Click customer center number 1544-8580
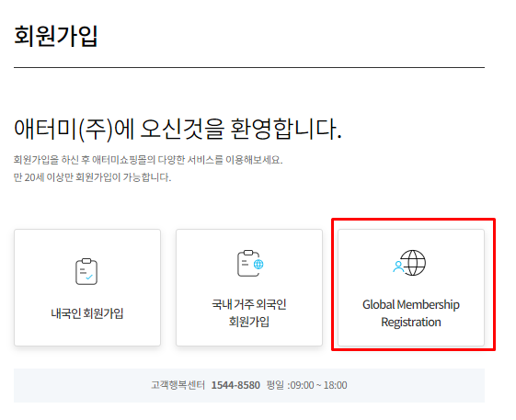The height and width of the screenshot is (420, 516). pos(235,385)
